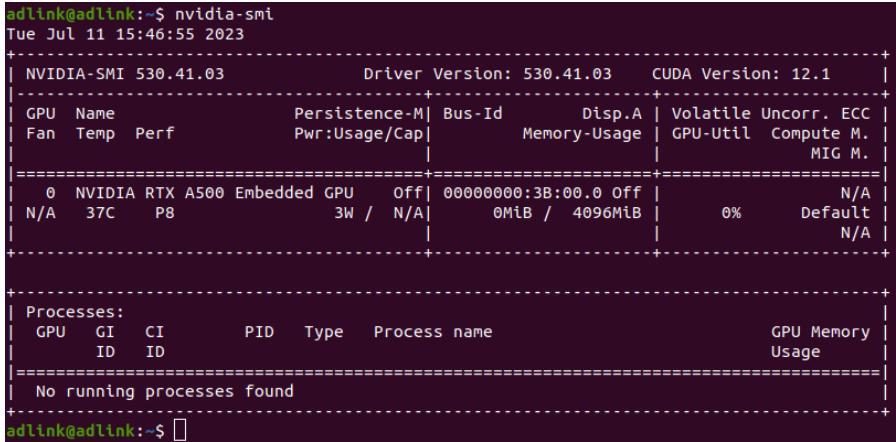The width and height of the screenshot is (896, 442).
Task: Click the Persistence-M column header
Action: 358,114
